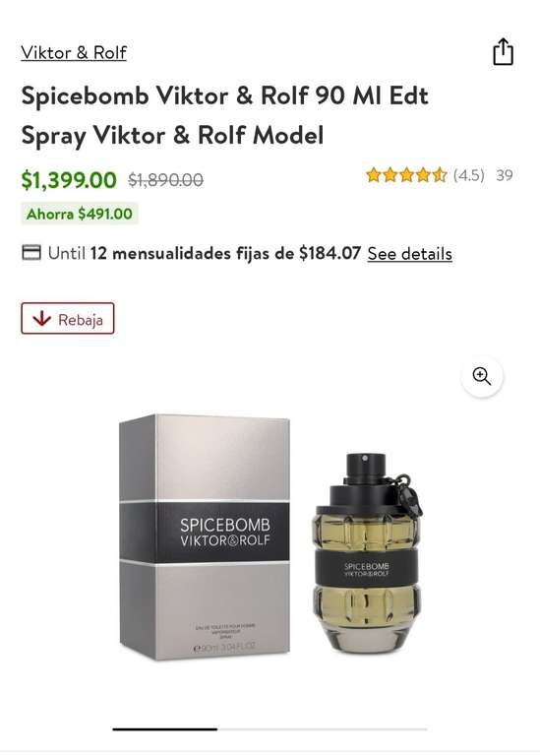Click the first gold rating star
Screen dimensions: 540x756
(374, 174)
